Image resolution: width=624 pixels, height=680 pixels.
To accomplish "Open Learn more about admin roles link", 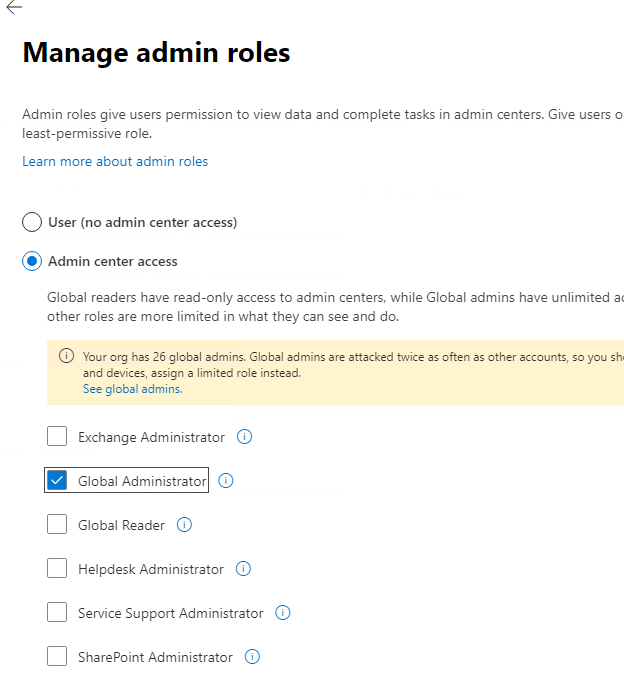I will click(x=115, y=161).
